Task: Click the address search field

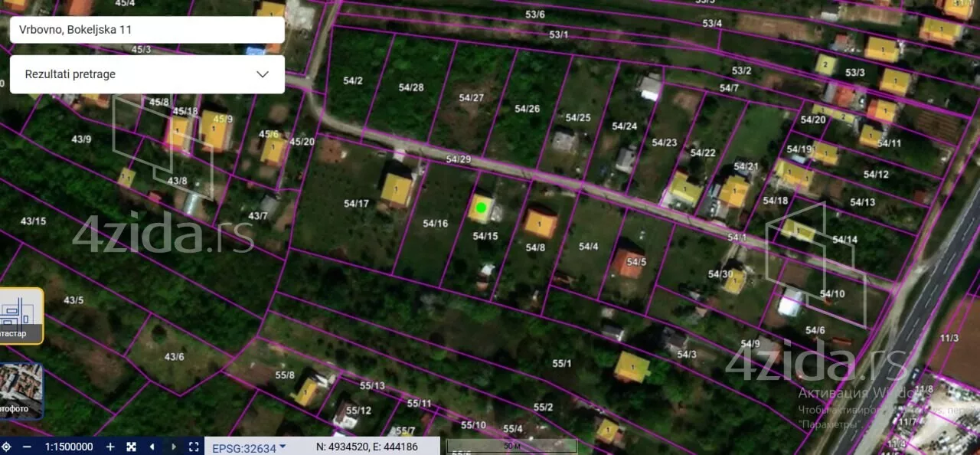Action: [145, 30]
